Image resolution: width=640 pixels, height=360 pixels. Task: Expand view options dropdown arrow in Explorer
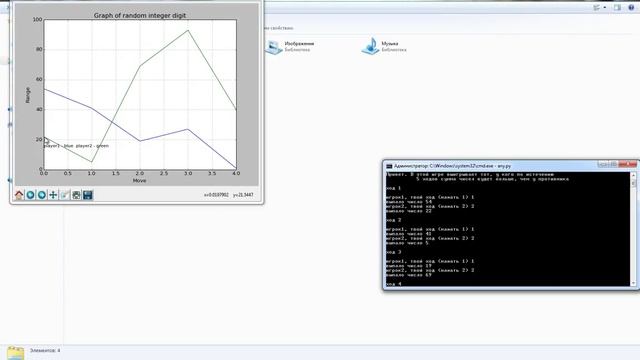[x=604, y=7]
